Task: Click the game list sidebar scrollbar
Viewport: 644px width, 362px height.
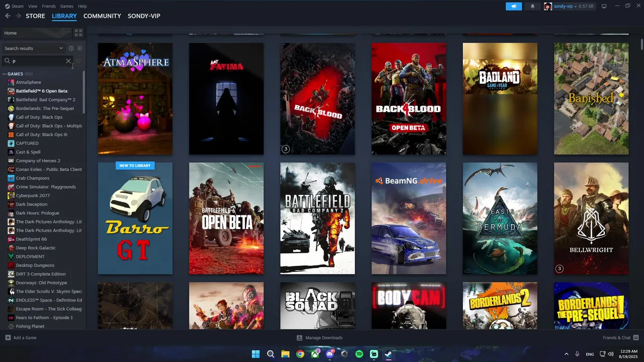Action: 84,92
